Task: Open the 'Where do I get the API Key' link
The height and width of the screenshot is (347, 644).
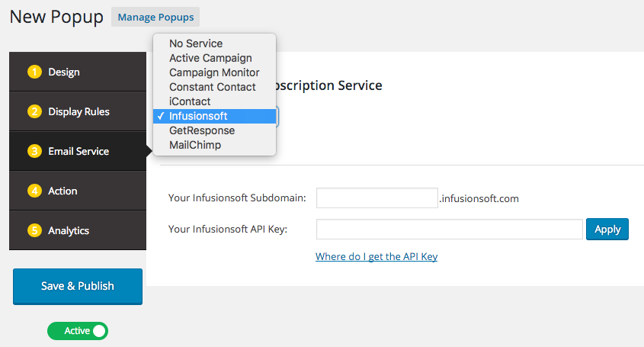Action: 376,257
